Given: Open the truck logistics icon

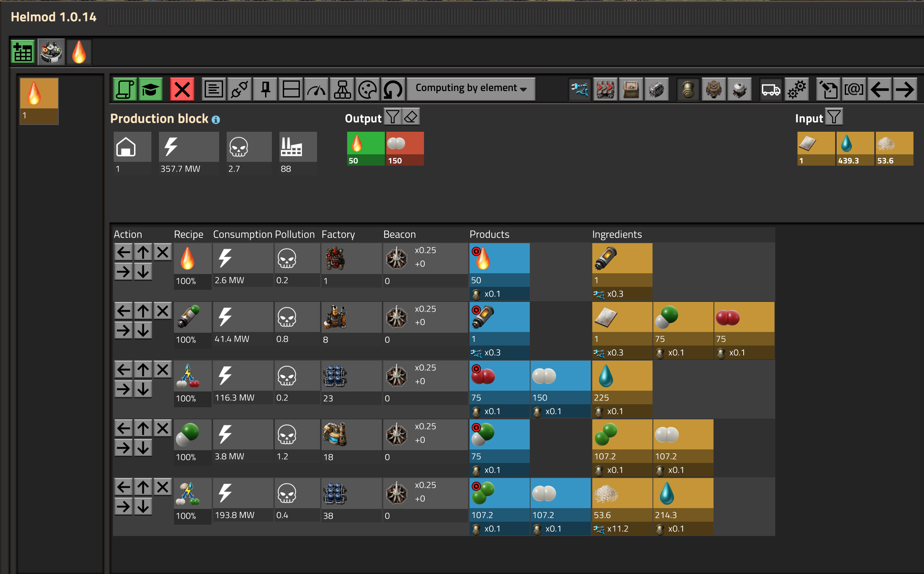Looking at the screenshot, I should [x=771, y=90].
